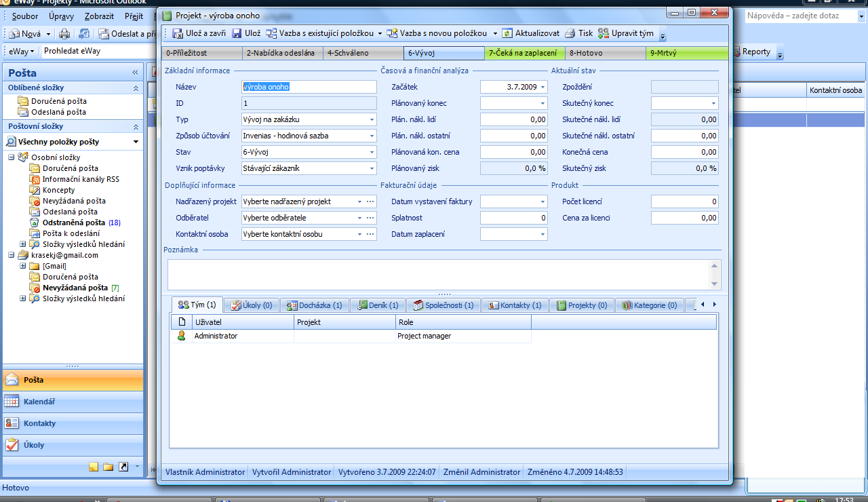This screenshot has height=502, width=868.
Task: Open the Typ dropdown
Action: pyautogui.click(x=372, y=119)
